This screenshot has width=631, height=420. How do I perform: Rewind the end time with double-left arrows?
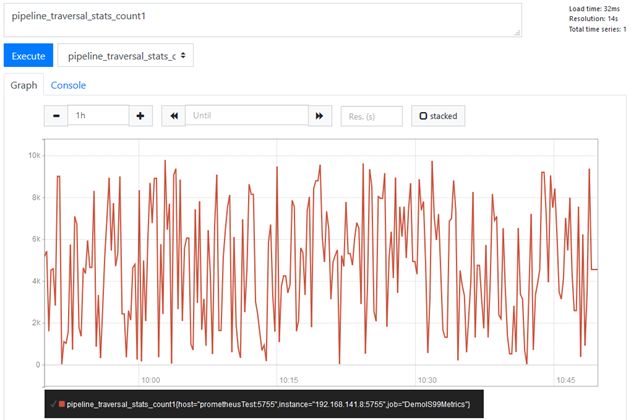click(173, 116)
